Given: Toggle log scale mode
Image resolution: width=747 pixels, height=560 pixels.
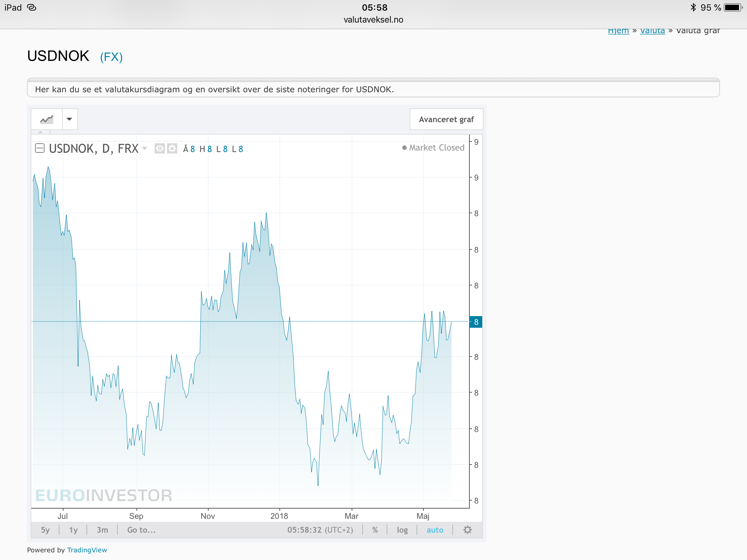Looking at the screenshot, I should [402, 530].
